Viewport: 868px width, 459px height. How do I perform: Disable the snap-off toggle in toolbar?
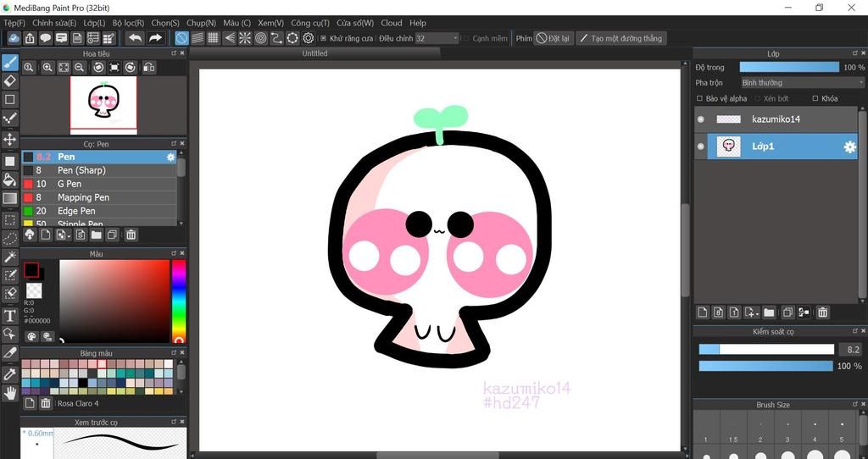coord(181,38)
